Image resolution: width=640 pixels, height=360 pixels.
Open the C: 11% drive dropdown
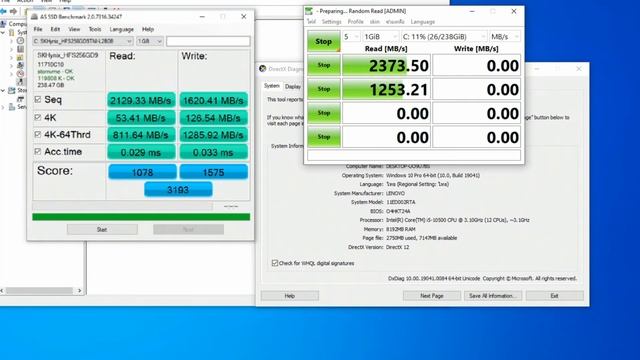point(444,37)
